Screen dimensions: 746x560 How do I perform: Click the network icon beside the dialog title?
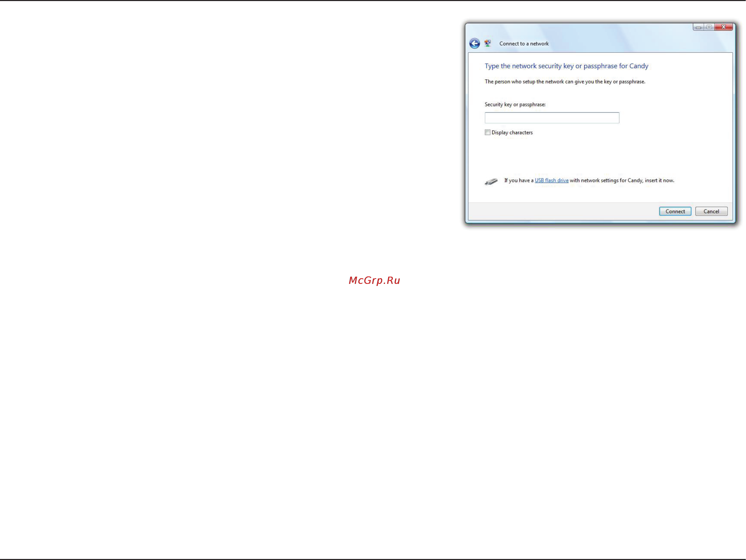488,43
